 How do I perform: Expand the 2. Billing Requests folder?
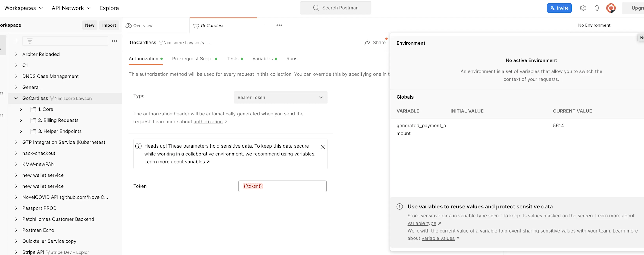click(21, 120)
